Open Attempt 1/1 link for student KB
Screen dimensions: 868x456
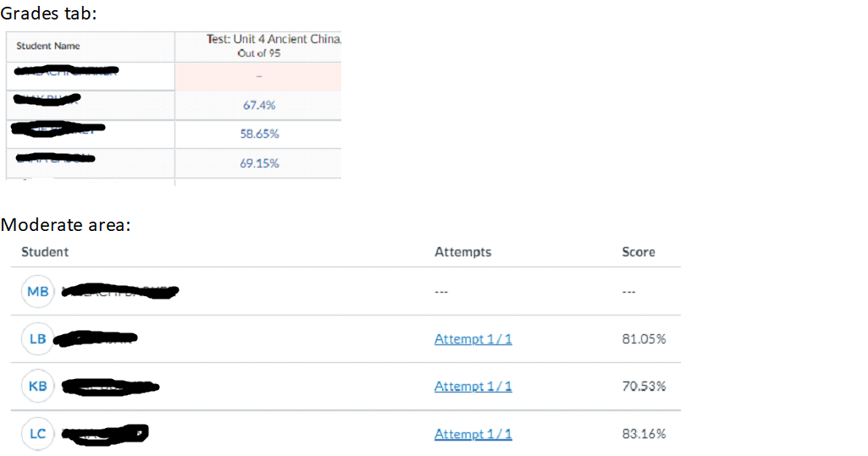pyautogui.click(x=473, y=387)
